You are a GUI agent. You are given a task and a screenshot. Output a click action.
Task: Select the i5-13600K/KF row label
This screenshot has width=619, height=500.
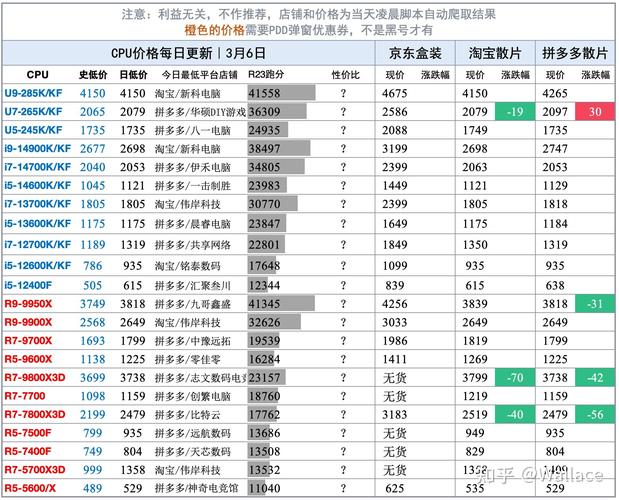pos(38,224)
